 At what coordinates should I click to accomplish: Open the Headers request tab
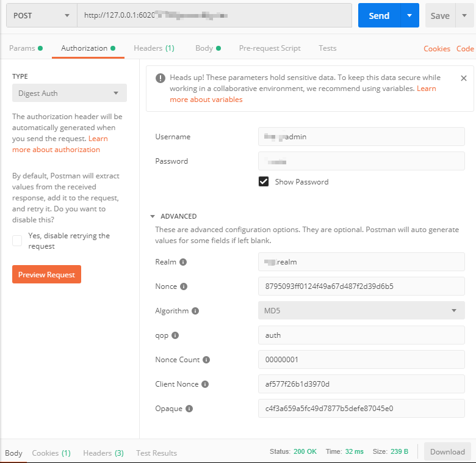click(154, 48)
